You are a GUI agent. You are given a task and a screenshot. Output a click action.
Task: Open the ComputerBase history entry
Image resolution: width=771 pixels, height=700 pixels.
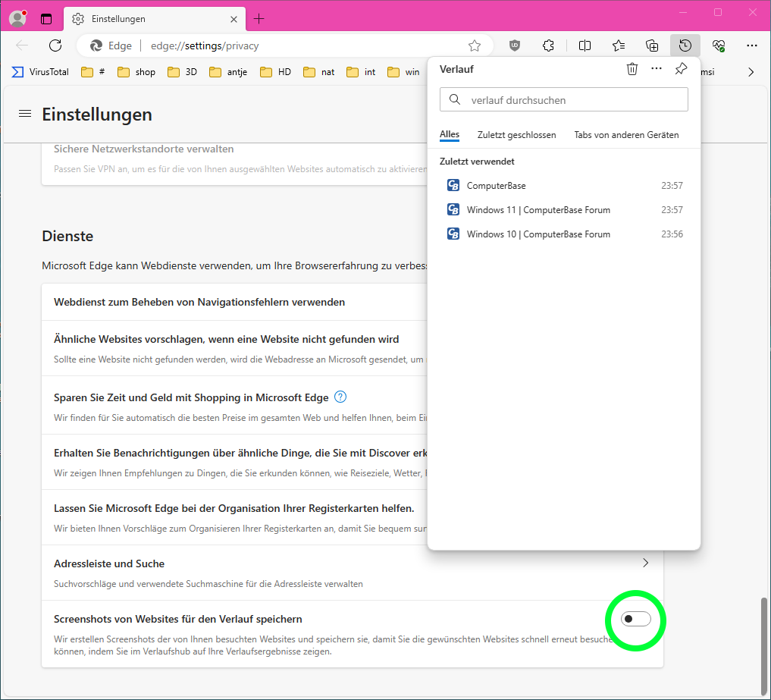[x=564, y=186]
